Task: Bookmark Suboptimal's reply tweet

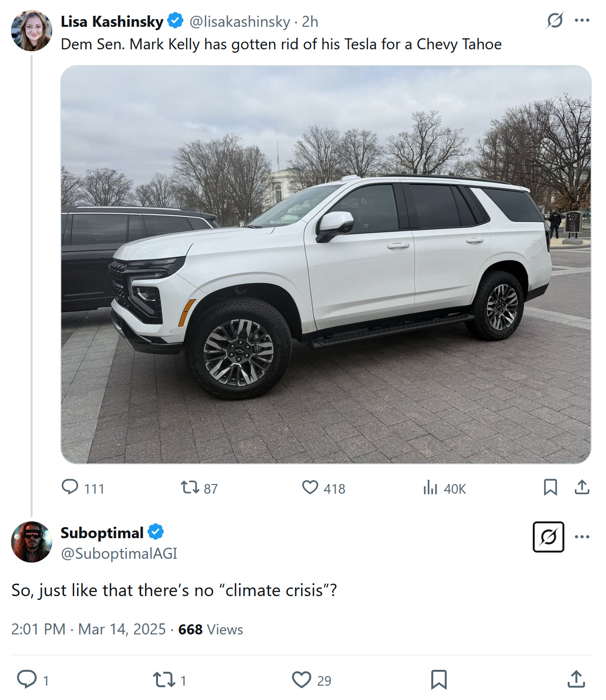Action: tap(438, 679)
